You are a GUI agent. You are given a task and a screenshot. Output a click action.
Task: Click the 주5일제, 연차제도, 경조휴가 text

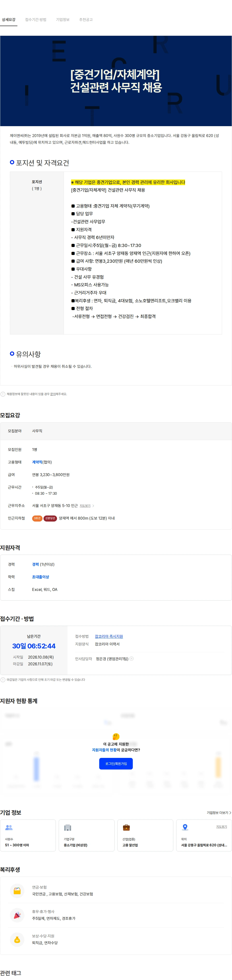click(x=54, y=918)
